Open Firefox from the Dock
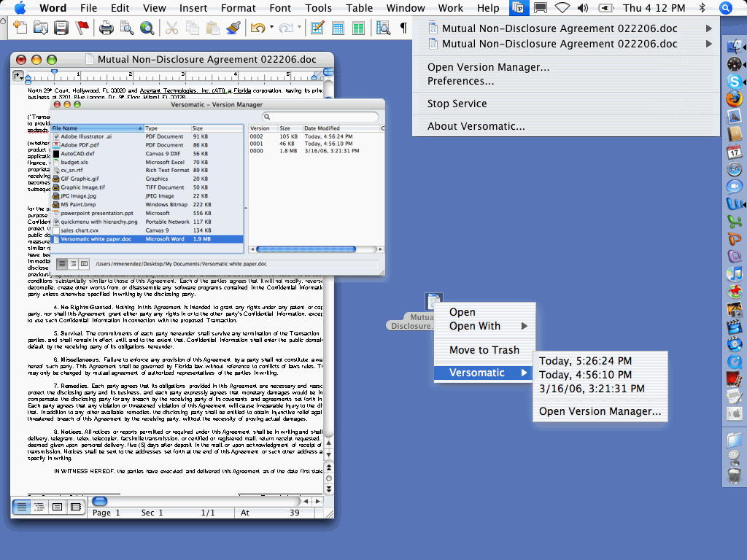 click(x=734, y=99)
